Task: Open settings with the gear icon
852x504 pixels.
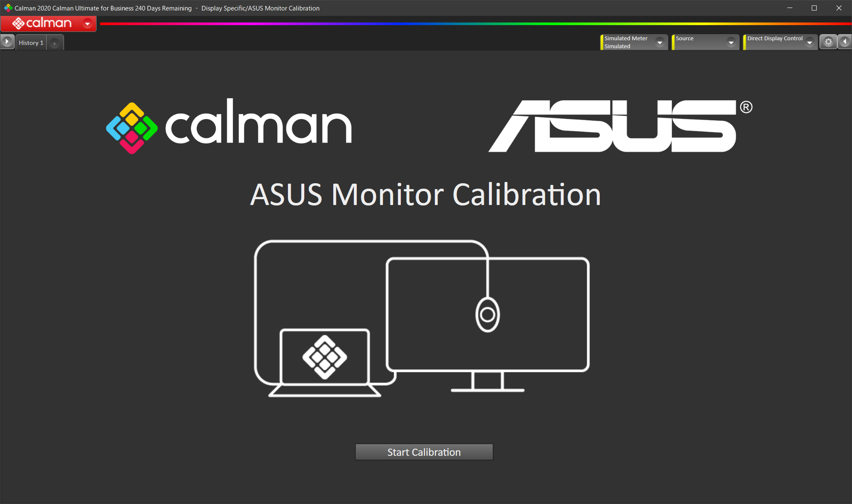Action: click(828, 42)
